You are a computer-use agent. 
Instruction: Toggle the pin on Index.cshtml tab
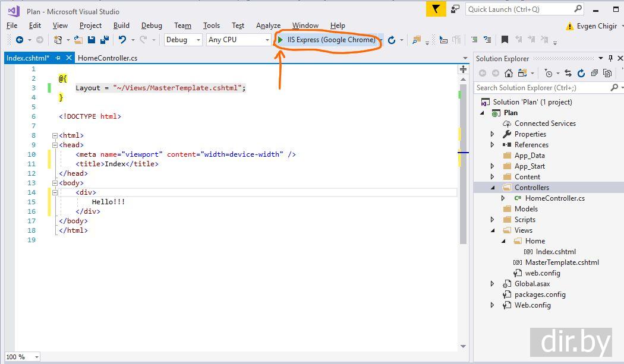click(x=58, y=58)
